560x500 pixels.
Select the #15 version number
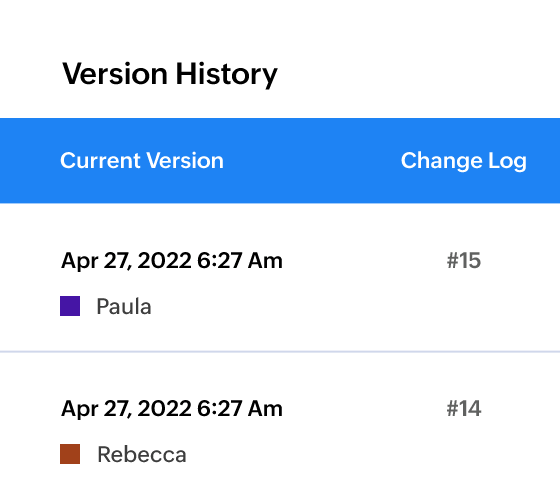tap(464, 260)
